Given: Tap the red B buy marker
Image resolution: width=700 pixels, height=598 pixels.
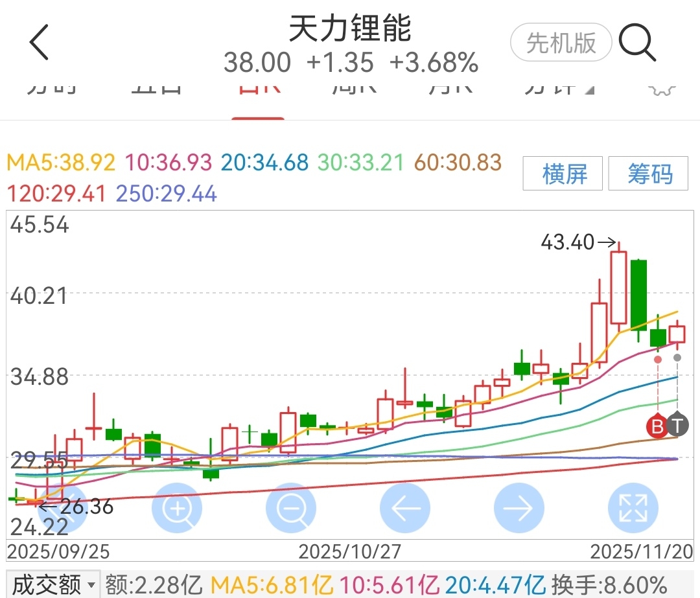Looking at the screenshot, I should coord(657,426).
